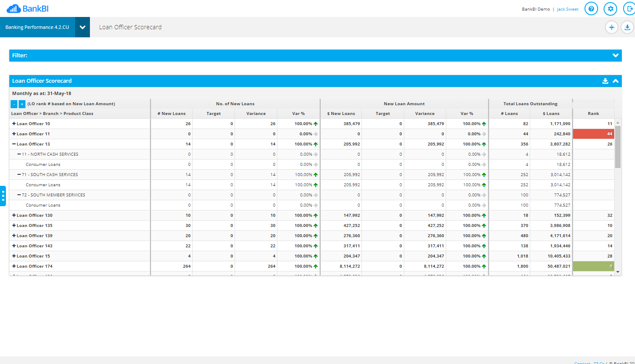Click the $ Loans column header
The image size is (635, 364).
coord(551,114)
